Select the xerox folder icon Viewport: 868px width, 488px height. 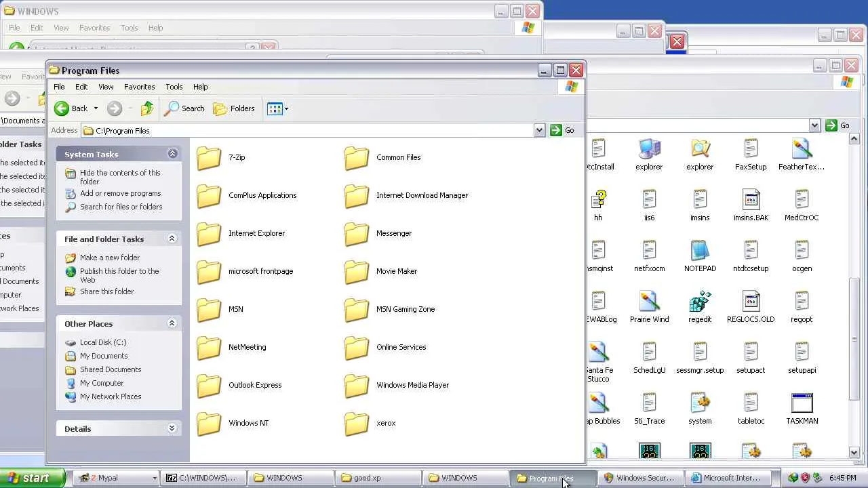(x=357, y=424)
